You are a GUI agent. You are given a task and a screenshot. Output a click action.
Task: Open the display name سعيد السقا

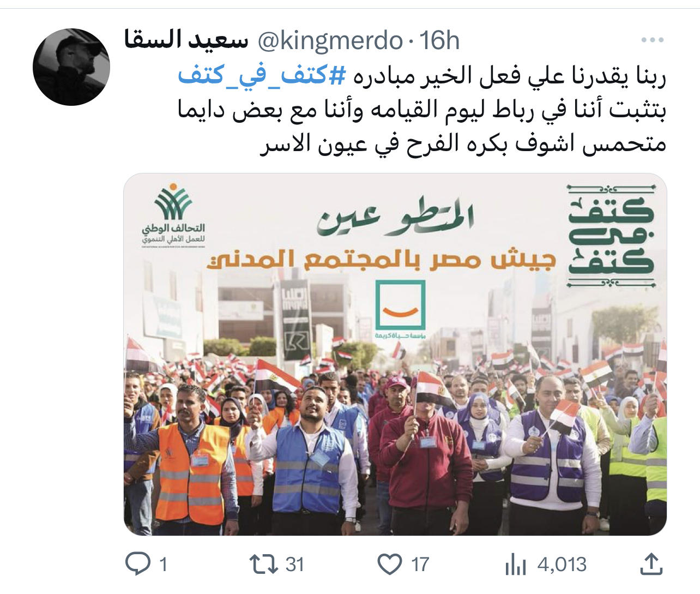[186, 40]
